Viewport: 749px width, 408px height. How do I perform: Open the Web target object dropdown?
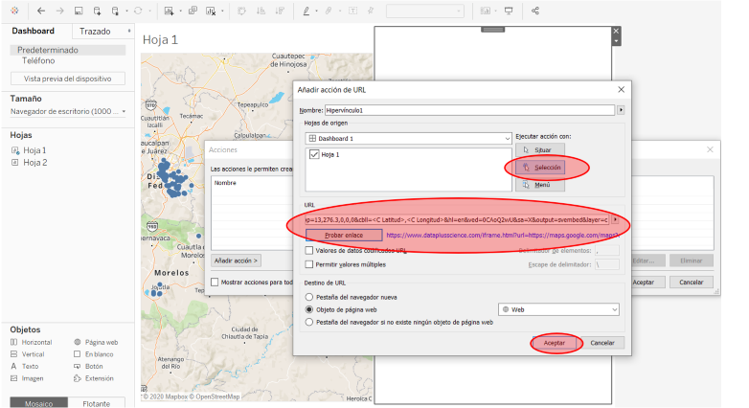tap(559, 310)
